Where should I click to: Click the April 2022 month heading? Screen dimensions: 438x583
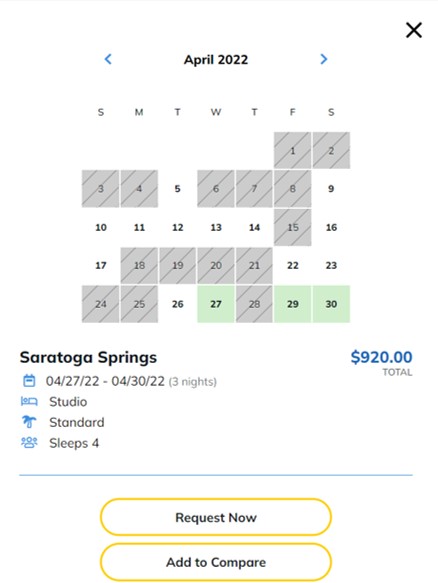pyautogui.click(x=216, y=59)
